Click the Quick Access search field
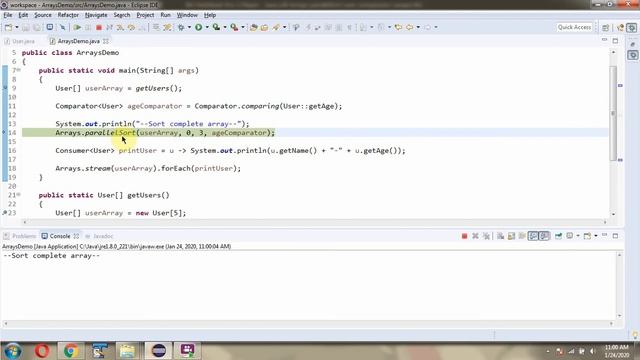Viewport: 640px width, 360px height. click(574, 27)
